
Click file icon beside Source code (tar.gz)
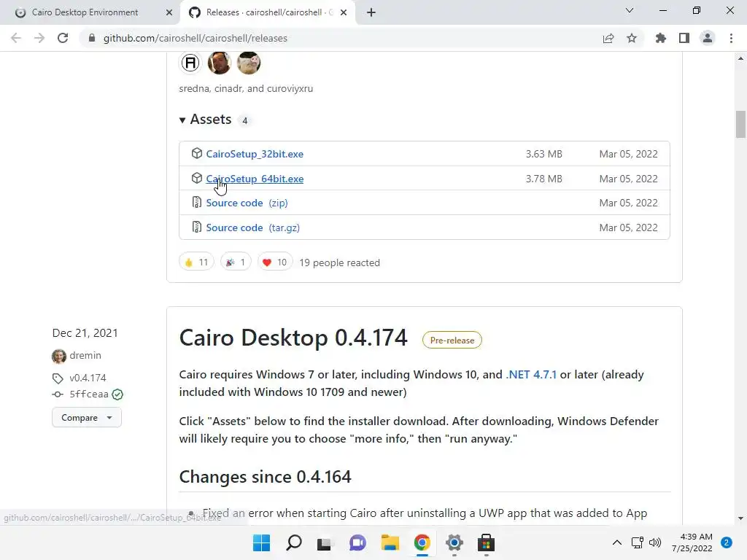[x=197, y=227]
